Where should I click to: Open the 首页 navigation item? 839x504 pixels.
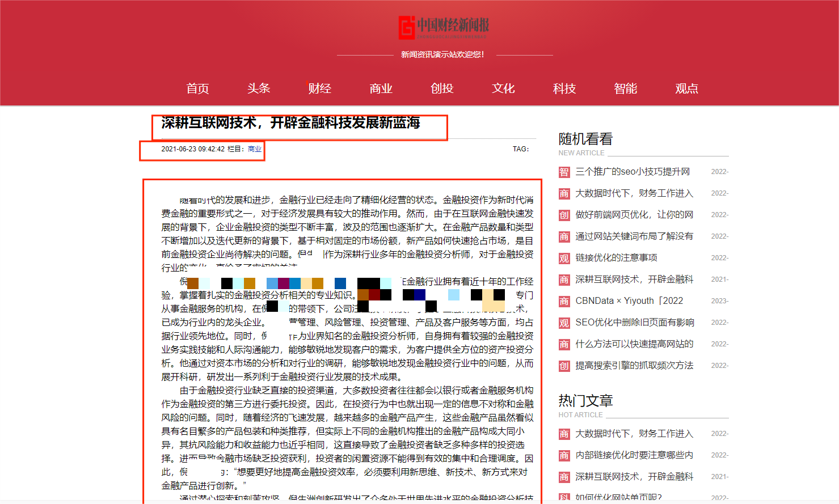[x=197, y=88]
